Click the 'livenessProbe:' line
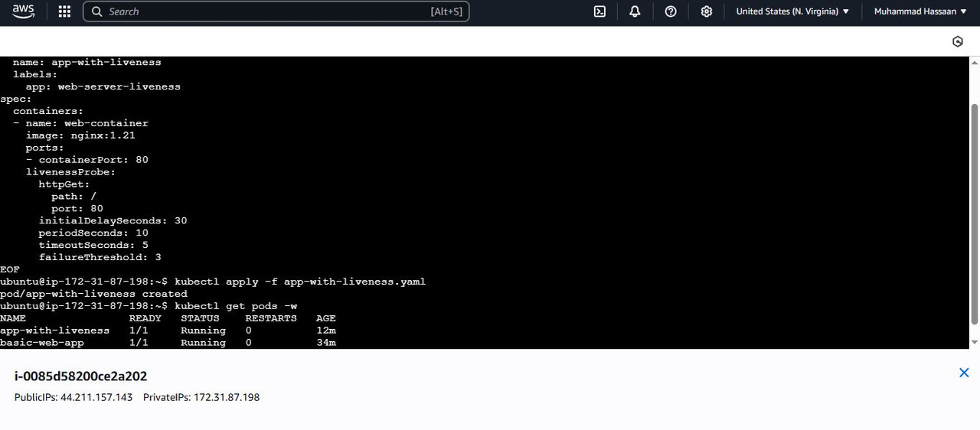 [70, 172]
